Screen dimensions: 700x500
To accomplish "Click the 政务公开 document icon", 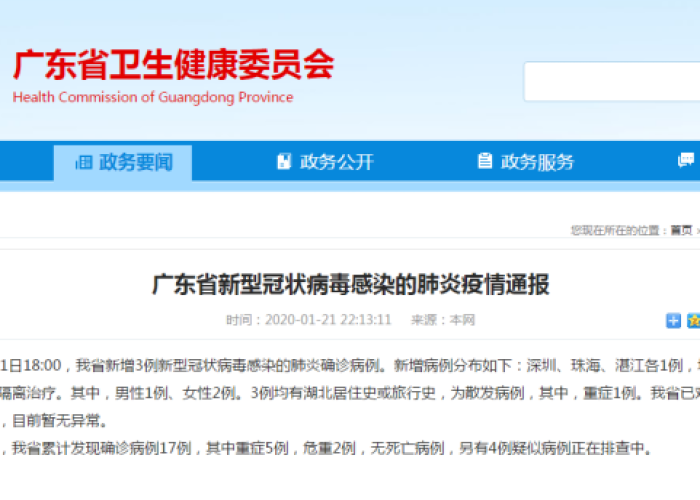I will [x=284, y=162].
